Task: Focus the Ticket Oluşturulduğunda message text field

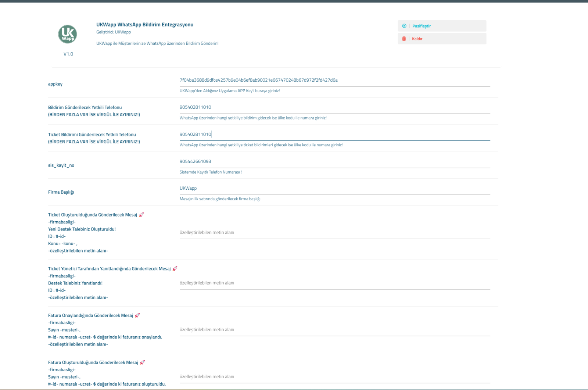Action: [x=335, y=233]
